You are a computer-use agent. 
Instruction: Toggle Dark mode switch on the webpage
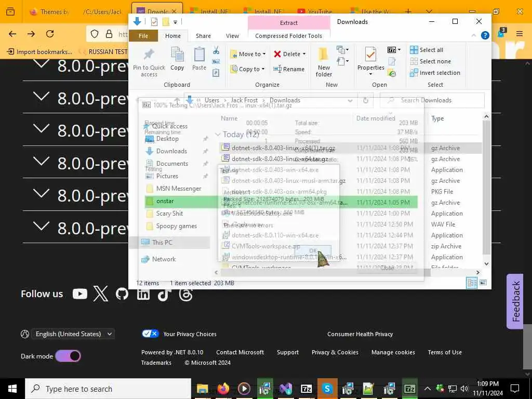tap(68, 356)
